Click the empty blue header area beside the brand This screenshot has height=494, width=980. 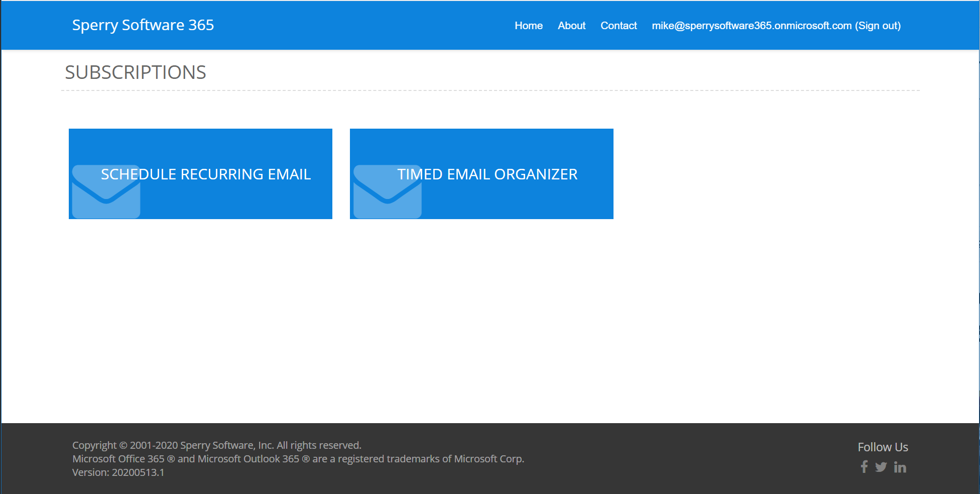361,25
